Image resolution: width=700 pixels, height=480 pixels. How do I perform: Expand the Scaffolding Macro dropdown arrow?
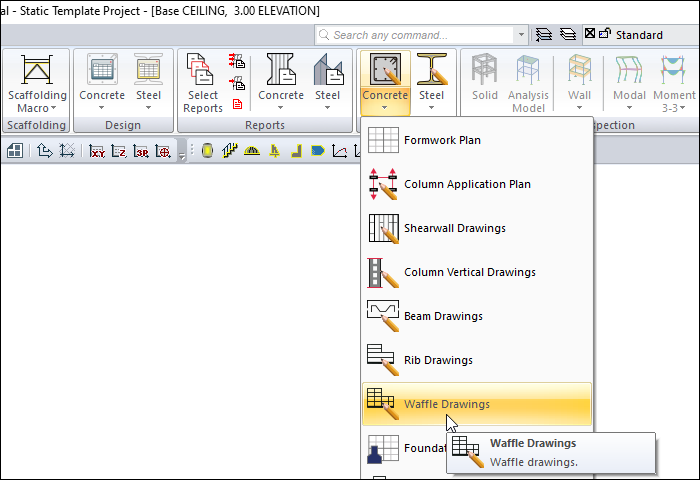(x=54, y=108)
